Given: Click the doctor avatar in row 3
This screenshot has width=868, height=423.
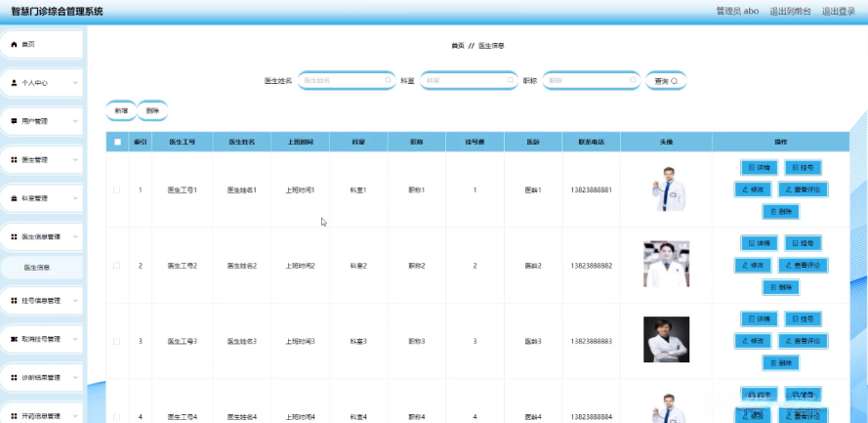Looking at the screenshot, I should [x=667, y=339].
